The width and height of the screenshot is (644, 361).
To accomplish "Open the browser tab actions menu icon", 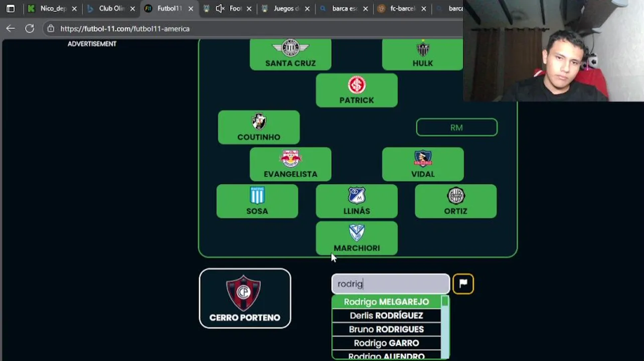I will [11, 9].
